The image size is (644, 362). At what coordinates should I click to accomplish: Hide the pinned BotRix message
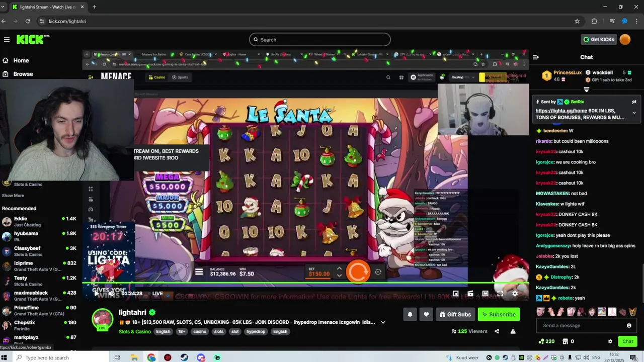634,102
